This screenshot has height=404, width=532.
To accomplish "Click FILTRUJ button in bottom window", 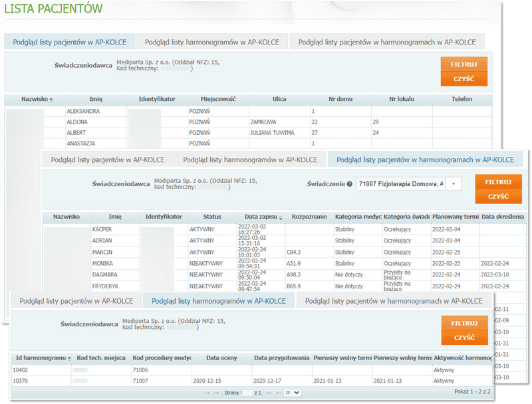I will click(464, 324).
